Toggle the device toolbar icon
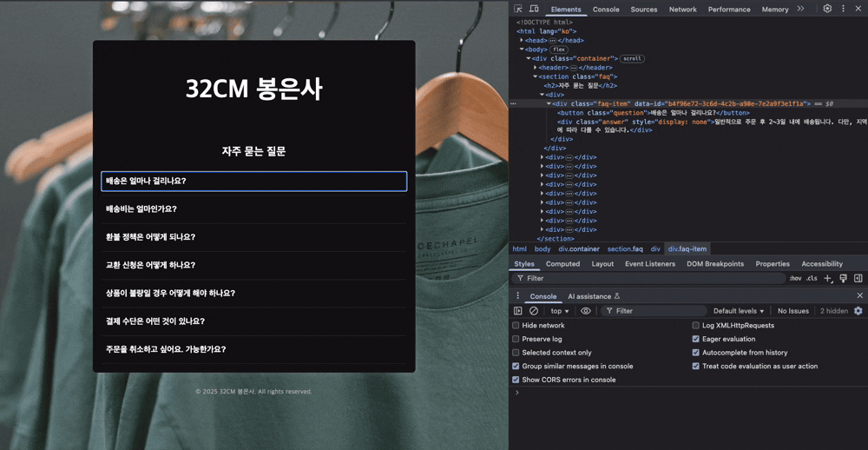 [534, 9]
